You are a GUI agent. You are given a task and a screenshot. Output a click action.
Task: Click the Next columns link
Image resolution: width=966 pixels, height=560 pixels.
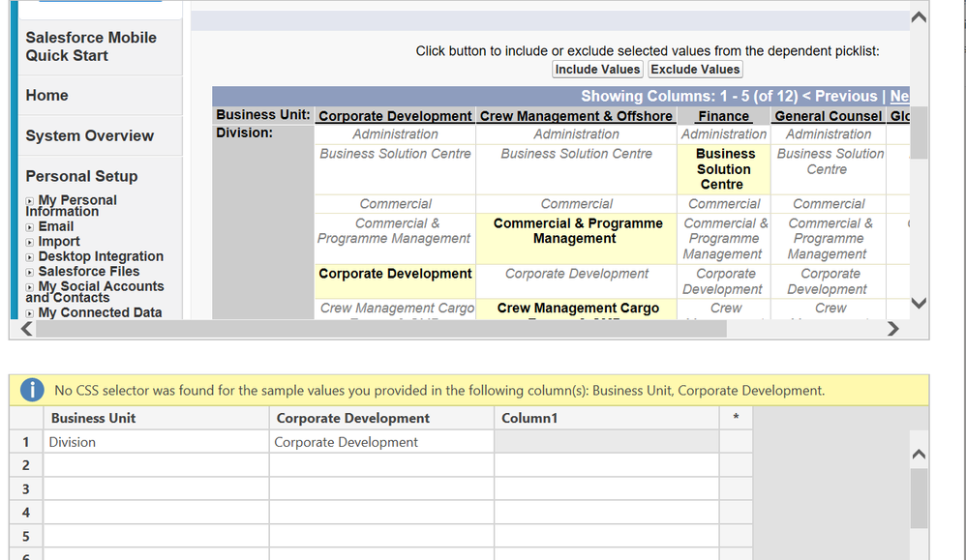click(899, 96)
